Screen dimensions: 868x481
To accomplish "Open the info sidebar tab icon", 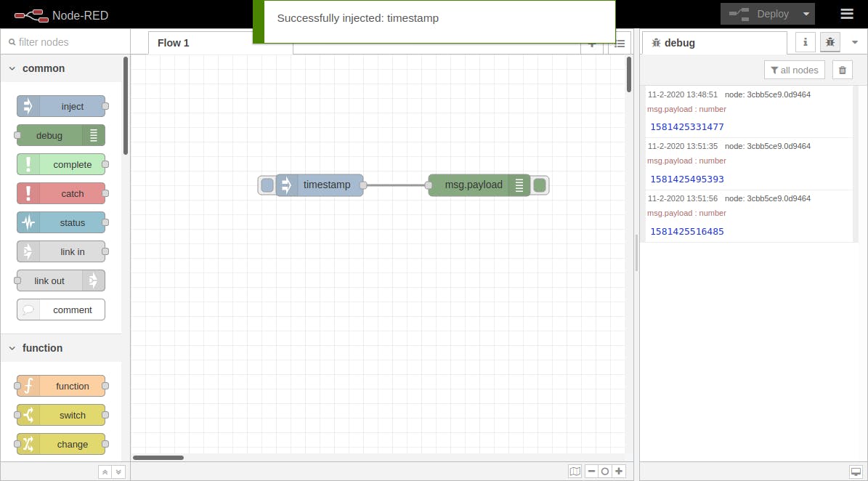I will (806, 42).
